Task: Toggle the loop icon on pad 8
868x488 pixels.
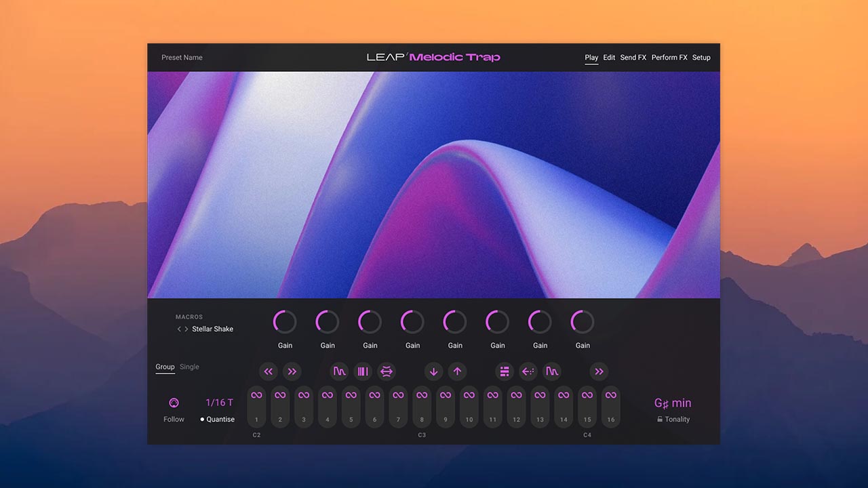Action: [x=421, y=395]
